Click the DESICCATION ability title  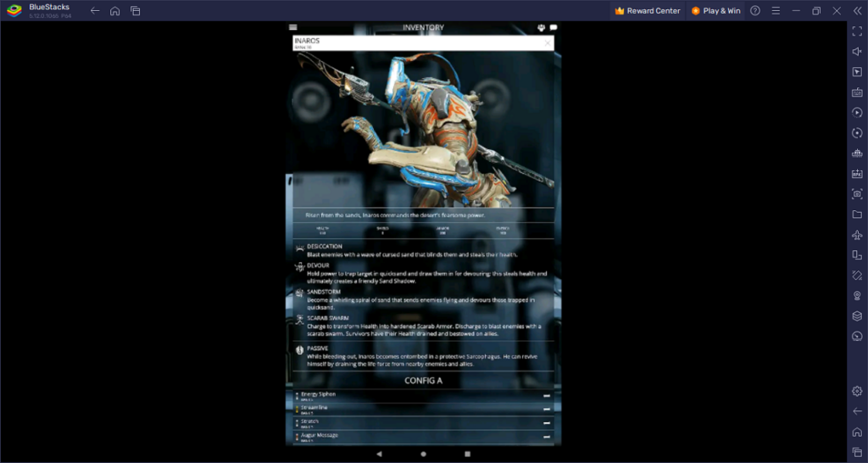pos(325,247)
